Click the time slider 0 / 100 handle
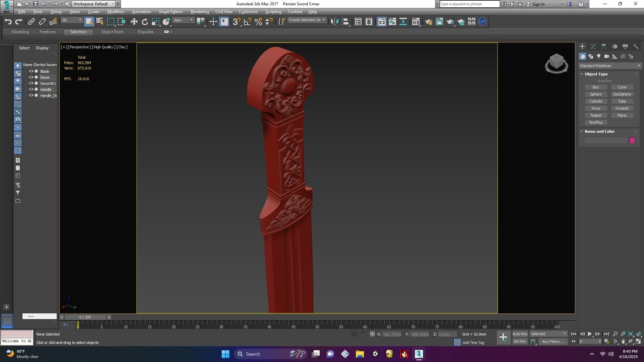Image resolution: width=644 pixels, height=362 pixels. tap(85, 317)
